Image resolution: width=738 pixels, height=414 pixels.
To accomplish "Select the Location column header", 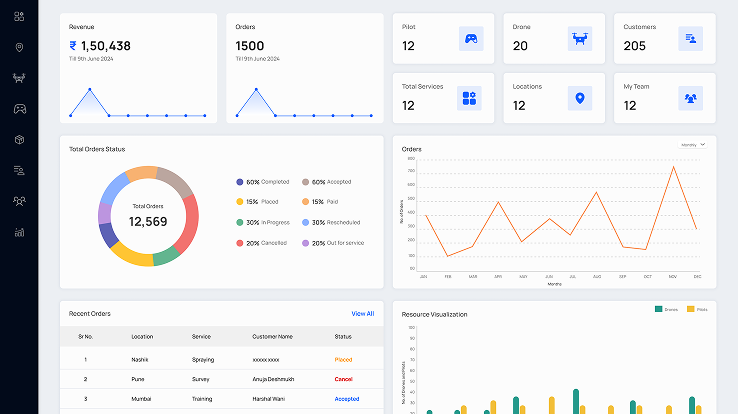I will tap(142, 337).
